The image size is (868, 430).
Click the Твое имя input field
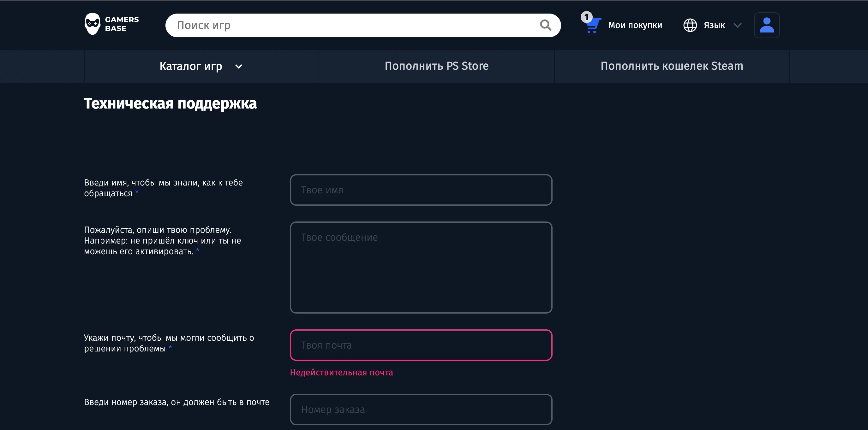pyautogui.click(x=421, y=190)
